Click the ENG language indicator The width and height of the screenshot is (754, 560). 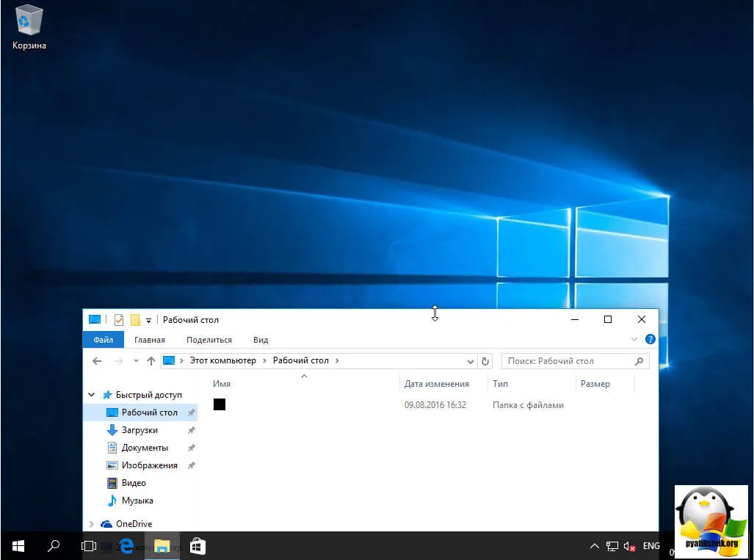pyautogui.click(x=651, y=546)
